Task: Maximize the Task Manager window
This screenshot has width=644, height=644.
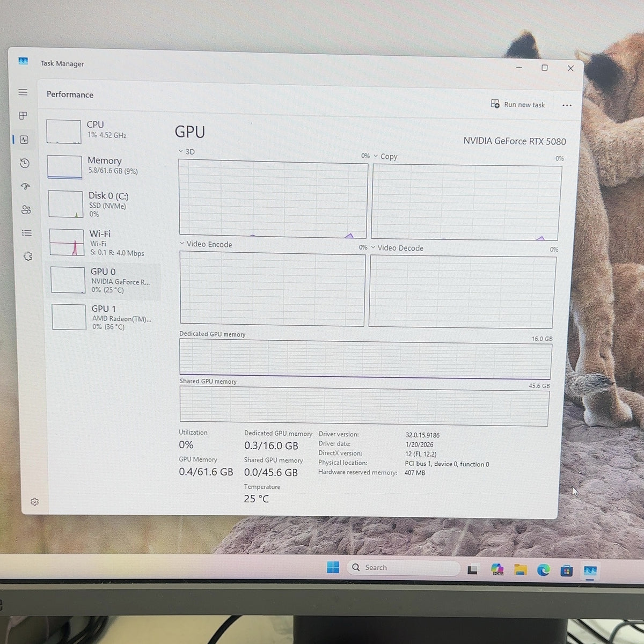Action: [545, 68]
